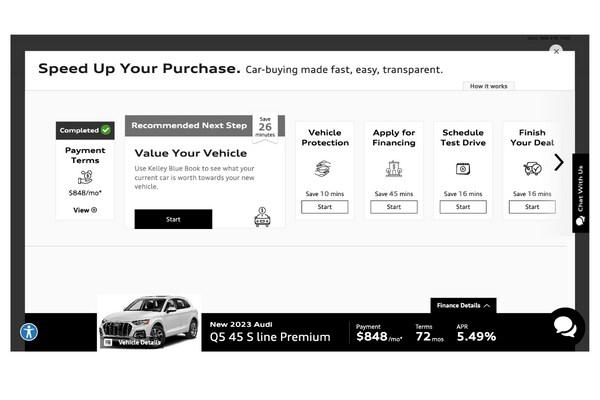Open the Chat With Us side tab
This screenshot has height=400, width=600.
tap(580, 193)
